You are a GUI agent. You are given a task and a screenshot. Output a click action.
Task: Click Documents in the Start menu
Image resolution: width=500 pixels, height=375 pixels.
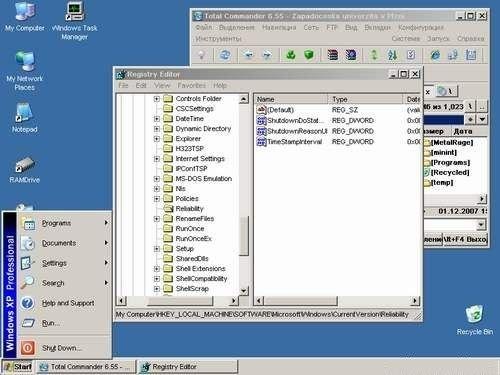(64, 243)
